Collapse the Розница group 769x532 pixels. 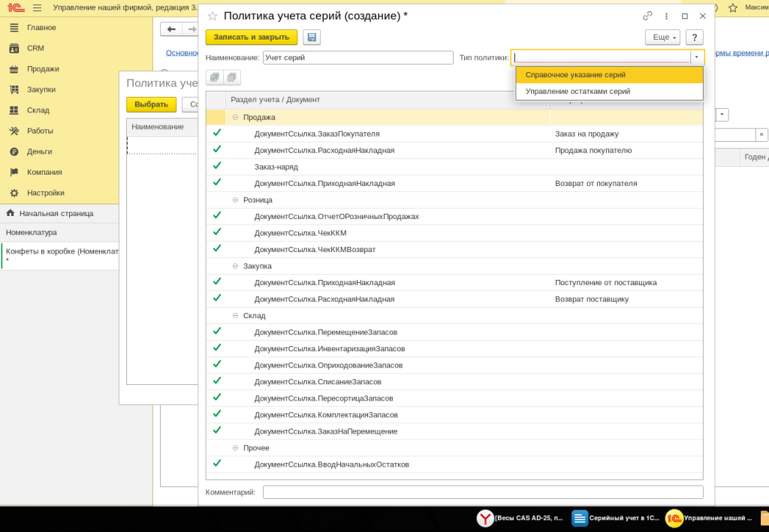(235, 200)
